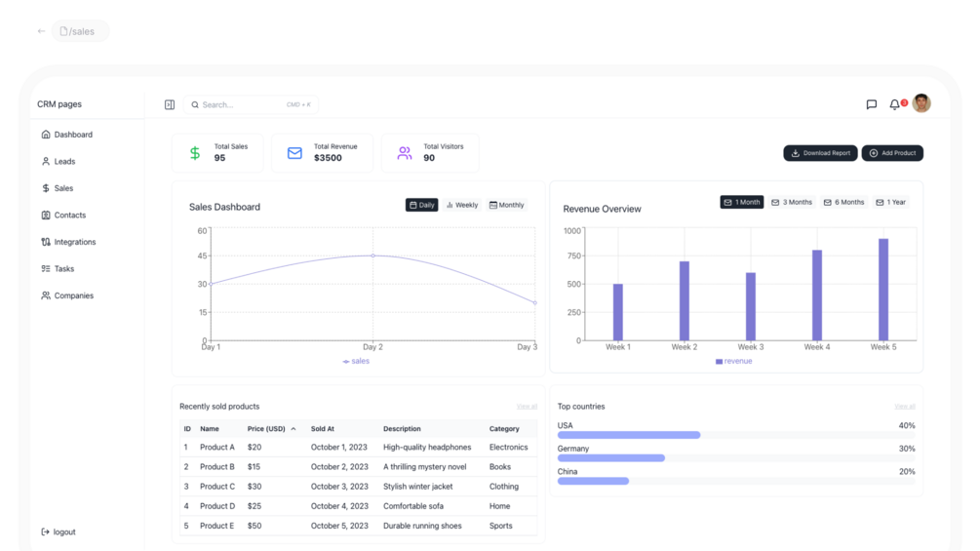Set Revenue Overview range to 3 Months
This screenshot has height=551, width=980.
(792, 203)
